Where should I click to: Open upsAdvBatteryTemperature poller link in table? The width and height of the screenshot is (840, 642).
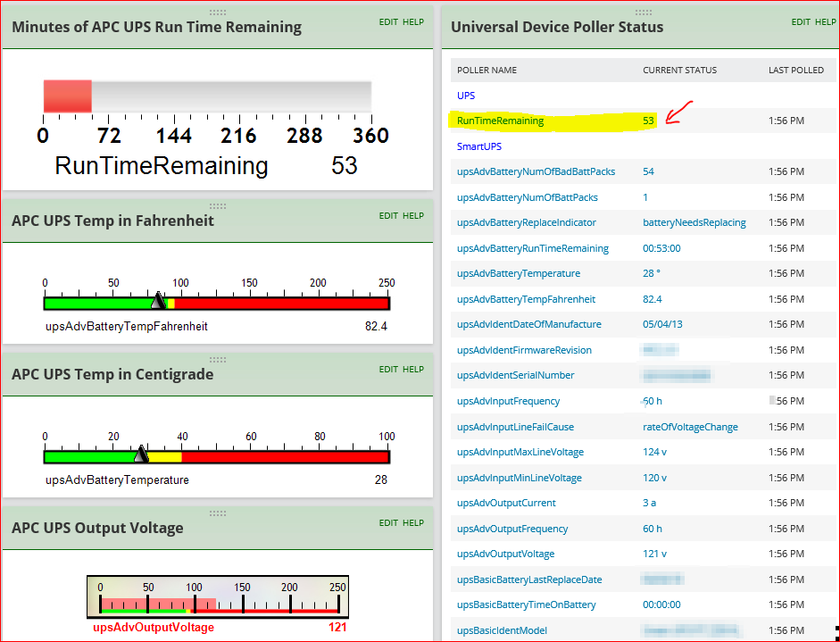519,274
